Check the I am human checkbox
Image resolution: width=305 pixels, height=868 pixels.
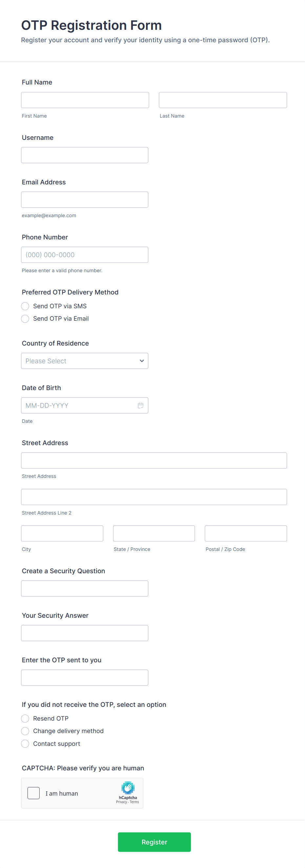pos(33,793)
